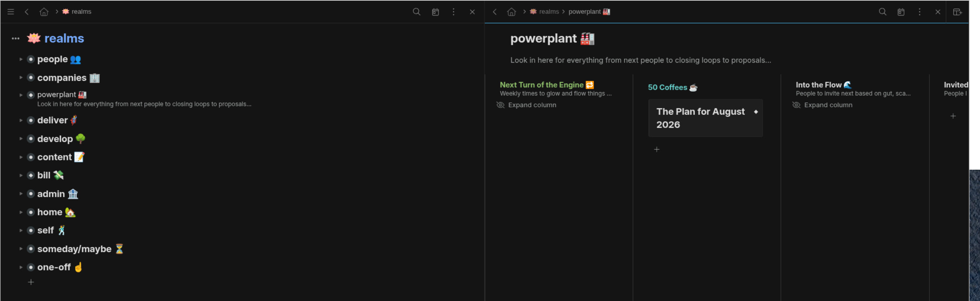
Task: Click the home icon in right pane breadcrumb
Action: tap(511, 12)
